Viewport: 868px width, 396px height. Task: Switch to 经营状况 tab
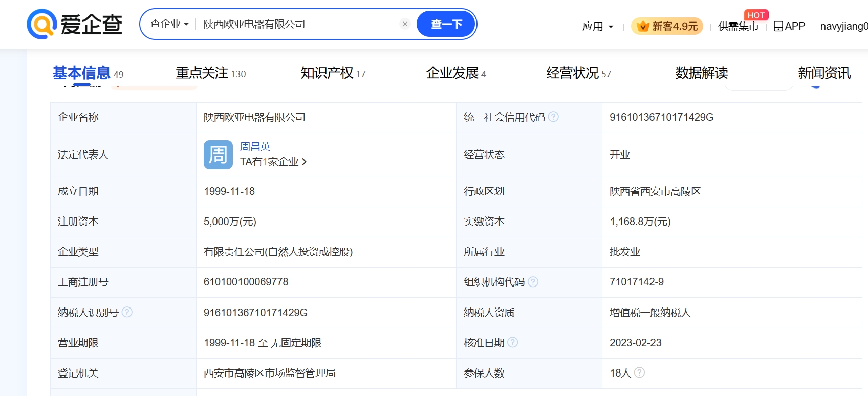[x=579, y=73]
